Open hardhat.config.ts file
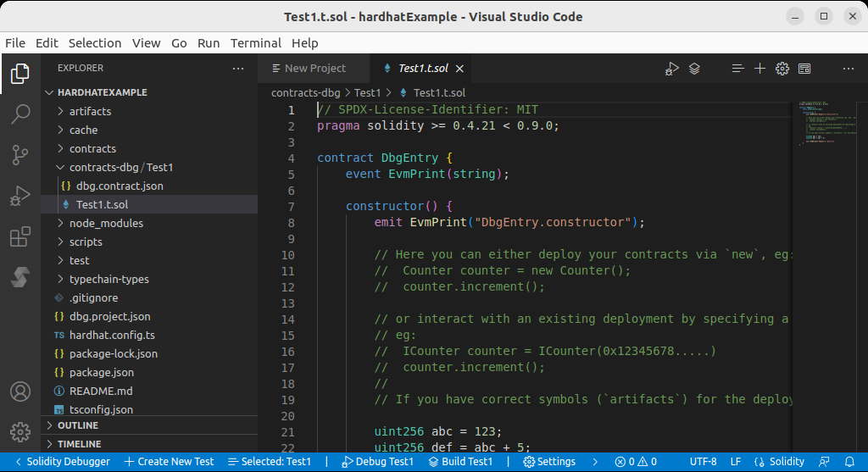This screenshot has width=868, height=472. click(112, 335)
